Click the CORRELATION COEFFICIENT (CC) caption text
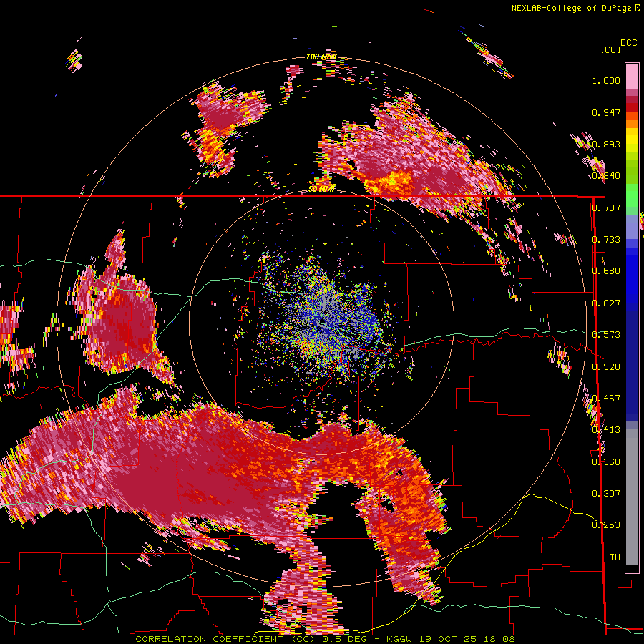 [x=225, y=639]
